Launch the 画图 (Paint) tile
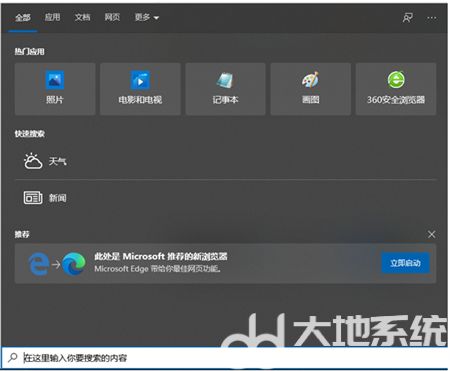 pyautogui.click(x=311, y=89)
